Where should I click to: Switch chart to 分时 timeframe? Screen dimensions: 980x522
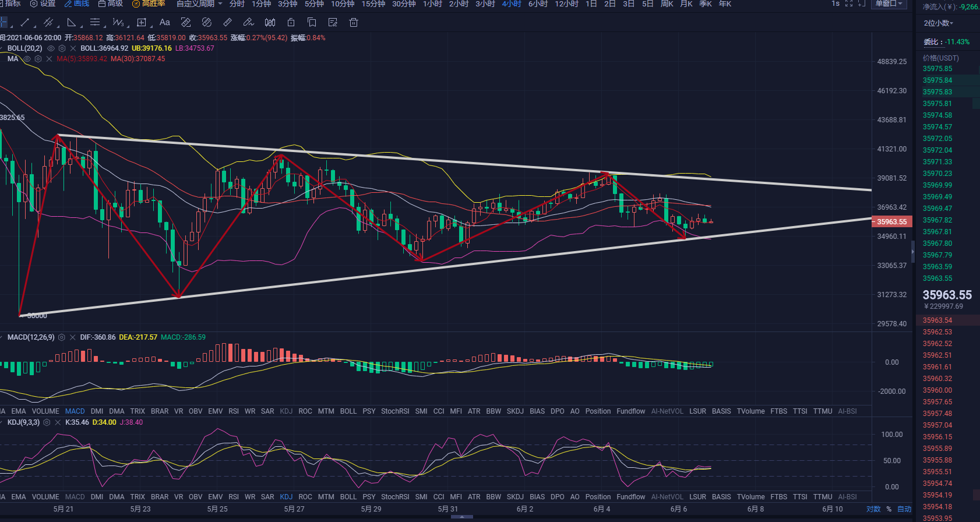click(237, 3)
